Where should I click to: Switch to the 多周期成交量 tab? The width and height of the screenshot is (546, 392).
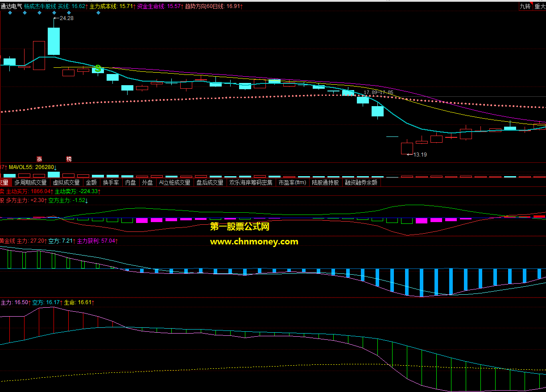pos(30,182)
